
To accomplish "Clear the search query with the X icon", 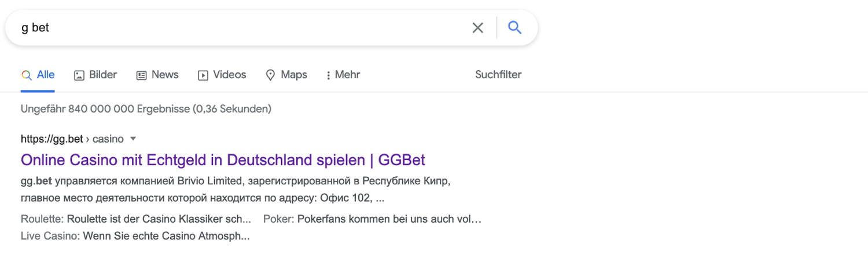I will click(477, 28).
